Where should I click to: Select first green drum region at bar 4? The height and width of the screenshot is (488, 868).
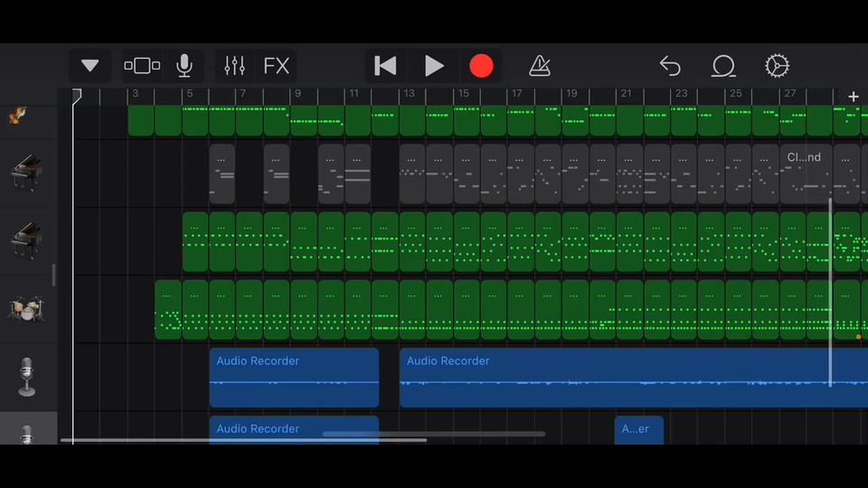(168, 310)
